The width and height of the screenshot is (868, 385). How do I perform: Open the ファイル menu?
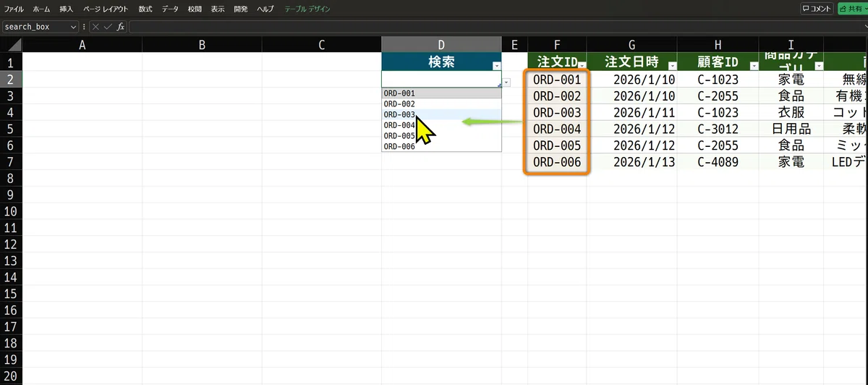tap(14, 9)
